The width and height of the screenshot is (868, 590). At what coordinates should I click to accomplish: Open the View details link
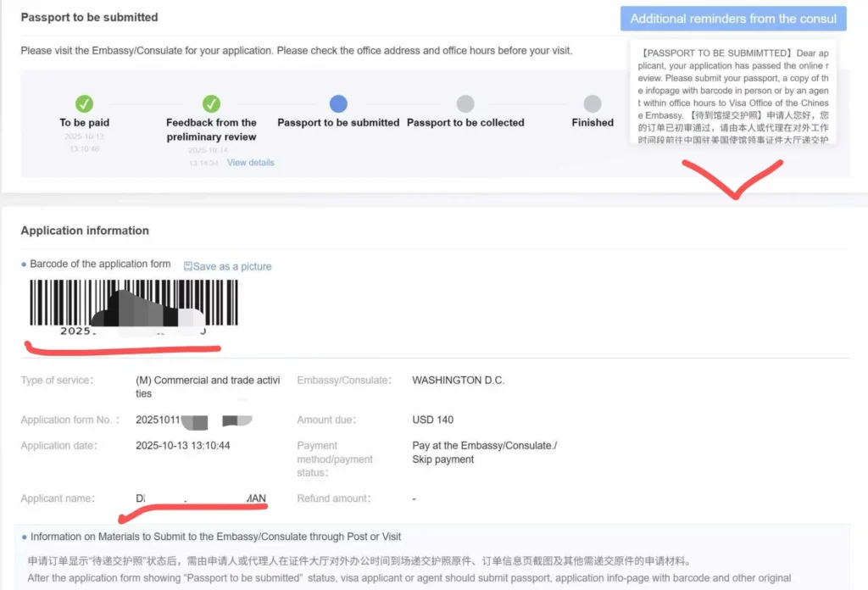tap(250, 163)
